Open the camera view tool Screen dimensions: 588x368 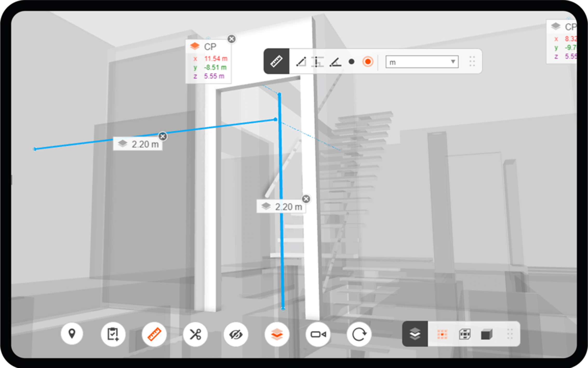318,334
